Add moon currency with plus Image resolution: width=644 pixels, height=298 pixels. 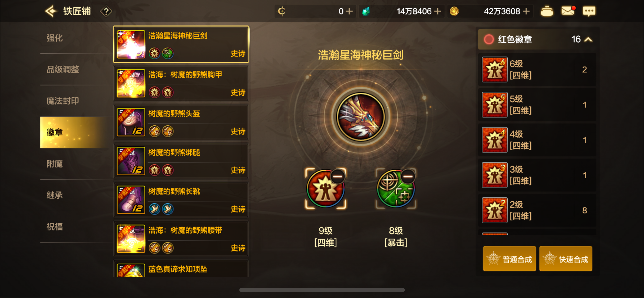tap(349, 11)
